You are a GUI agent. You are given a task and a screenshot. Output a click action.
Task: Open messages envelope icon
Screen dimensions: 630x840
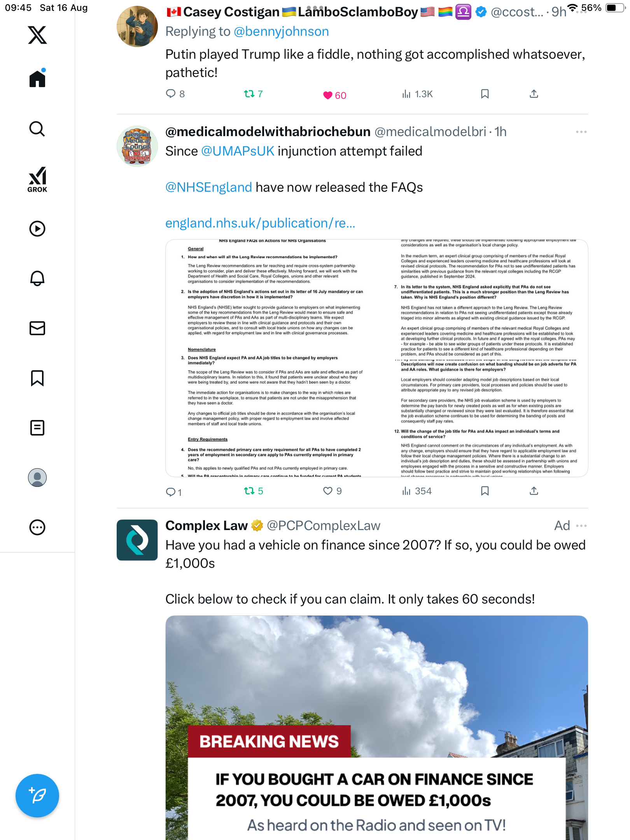point(37,328)
